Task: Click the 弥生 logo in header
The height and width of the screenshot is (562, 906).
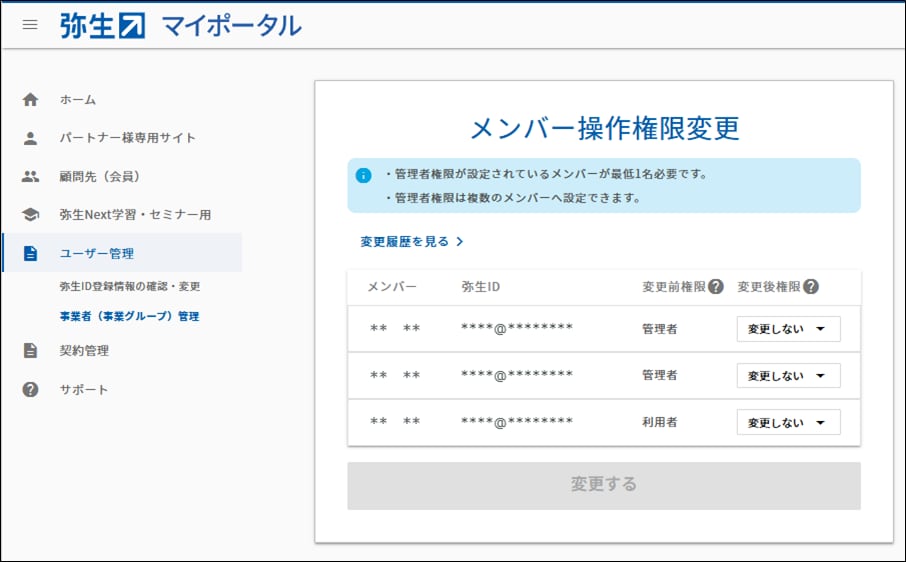Action: (102, 25)
